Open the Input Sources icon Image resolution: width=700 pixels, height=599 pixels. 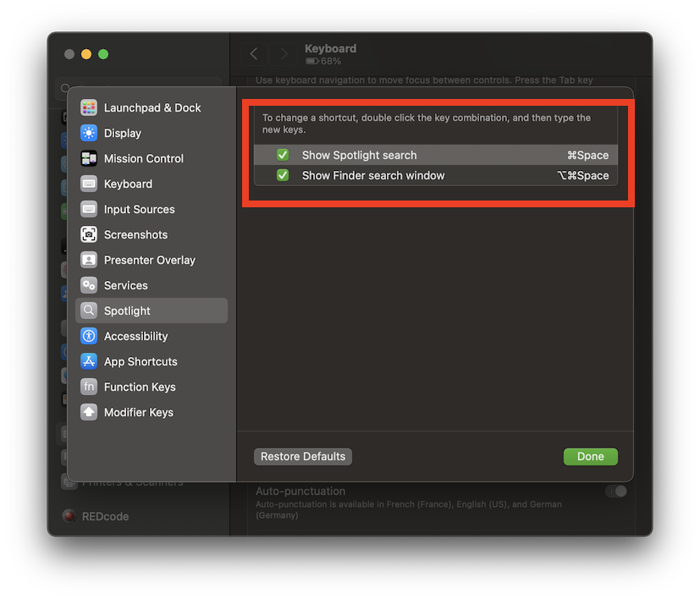pos(89,209)
